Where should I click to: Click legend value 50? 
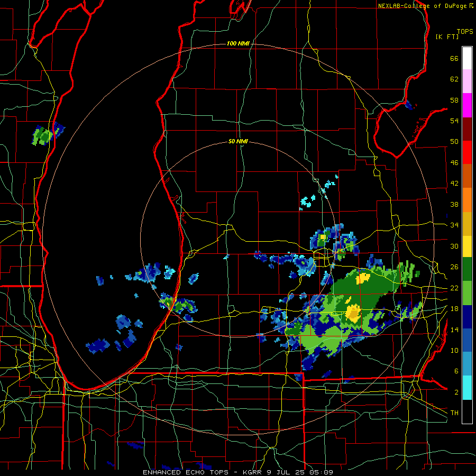click(x=454, y=141)
